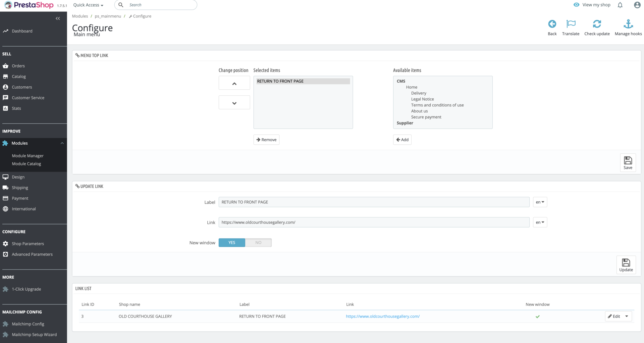Select Delivery in Available items

click(419, 93)
